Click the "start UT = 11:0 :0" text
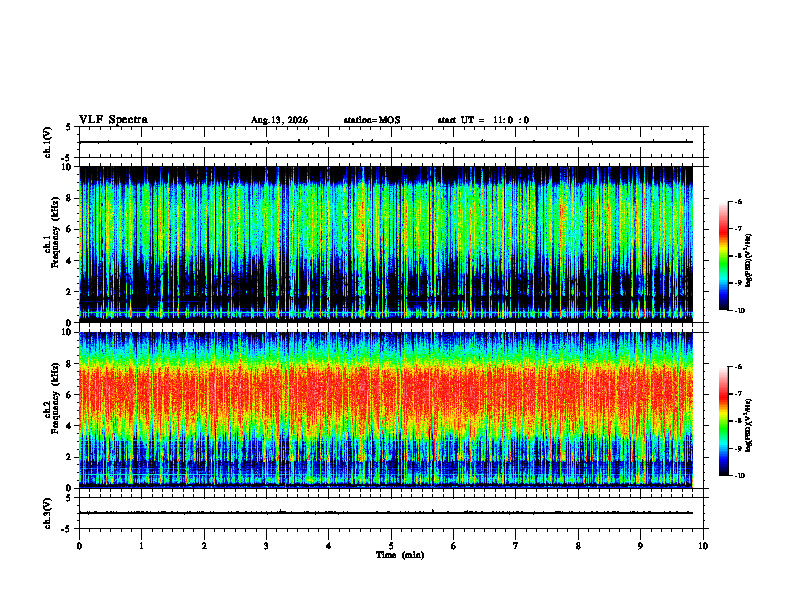 [x=483, y=120]
